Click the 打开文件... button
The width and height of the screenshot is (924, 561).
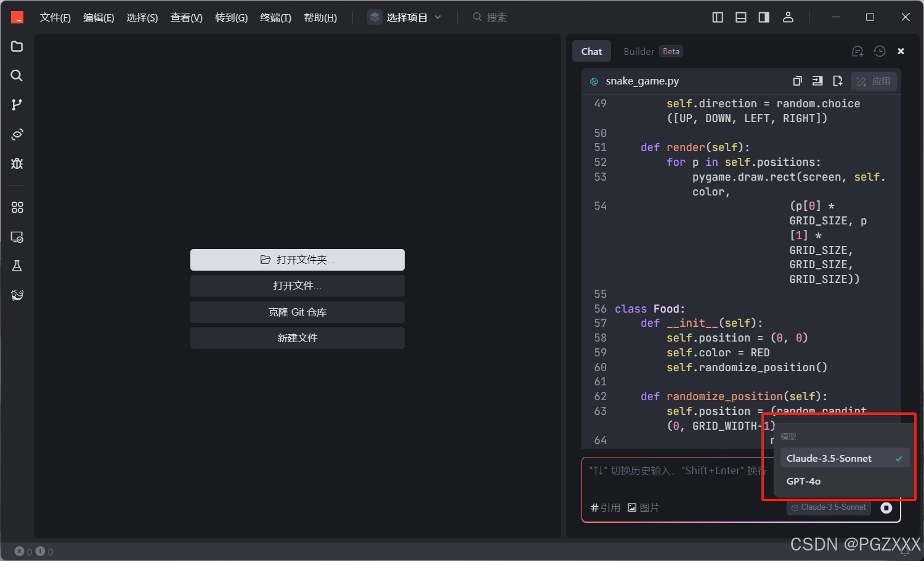[x=298, y=285]
